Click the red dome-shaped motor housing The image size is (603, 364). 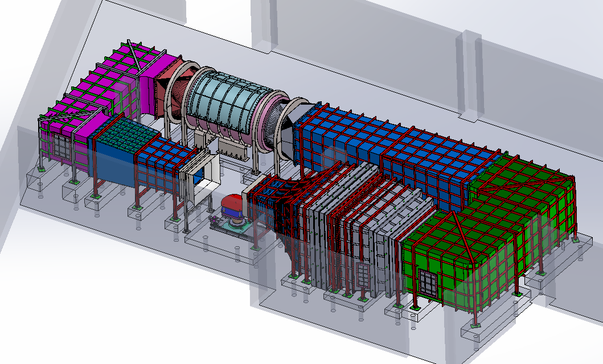233,202
